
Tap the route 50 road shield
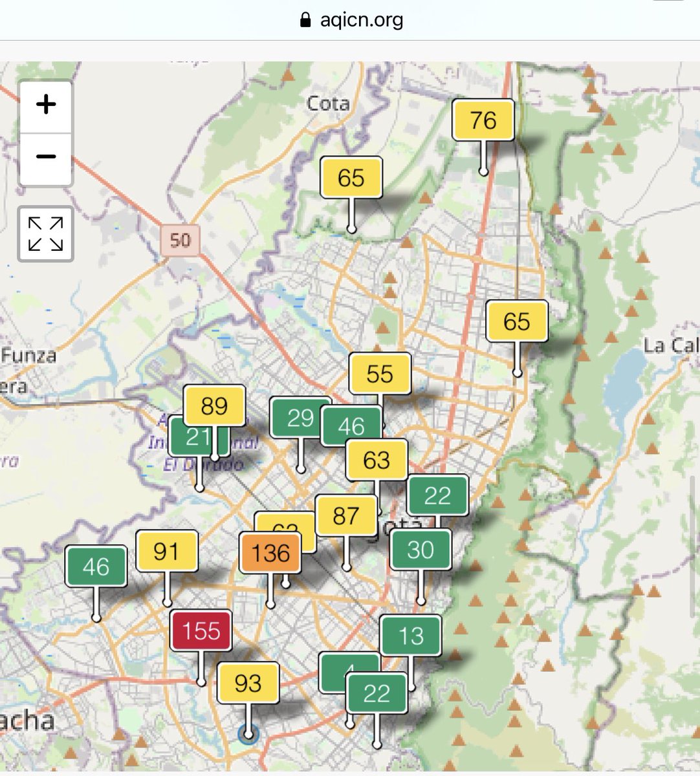click(180, 241)
